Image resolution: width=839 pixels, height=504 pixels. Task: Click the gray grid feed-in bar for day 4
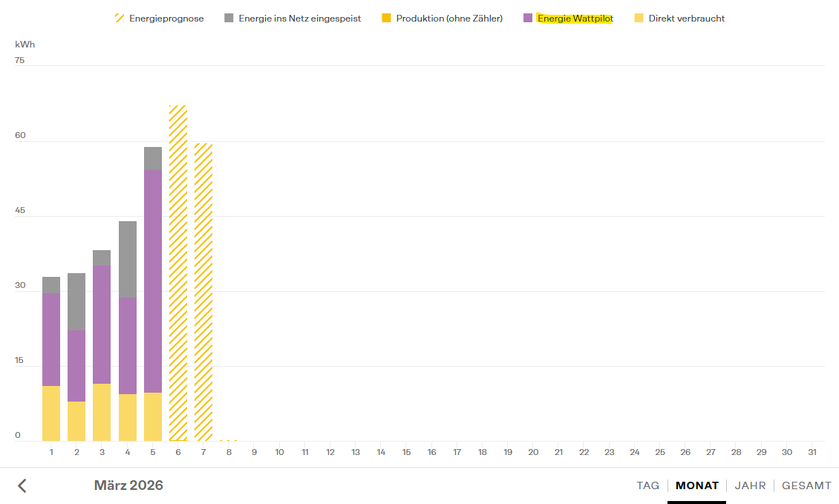tap(128, 259)
